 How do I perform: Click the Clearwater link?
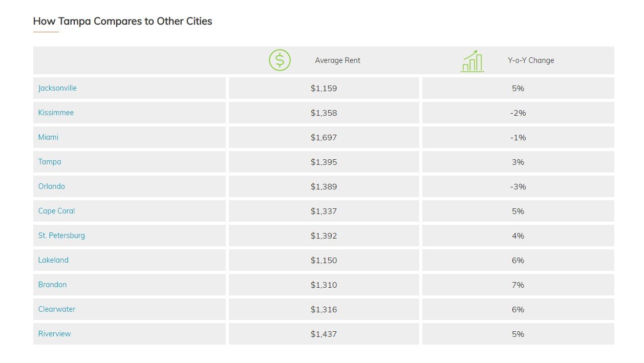point(57,309)
